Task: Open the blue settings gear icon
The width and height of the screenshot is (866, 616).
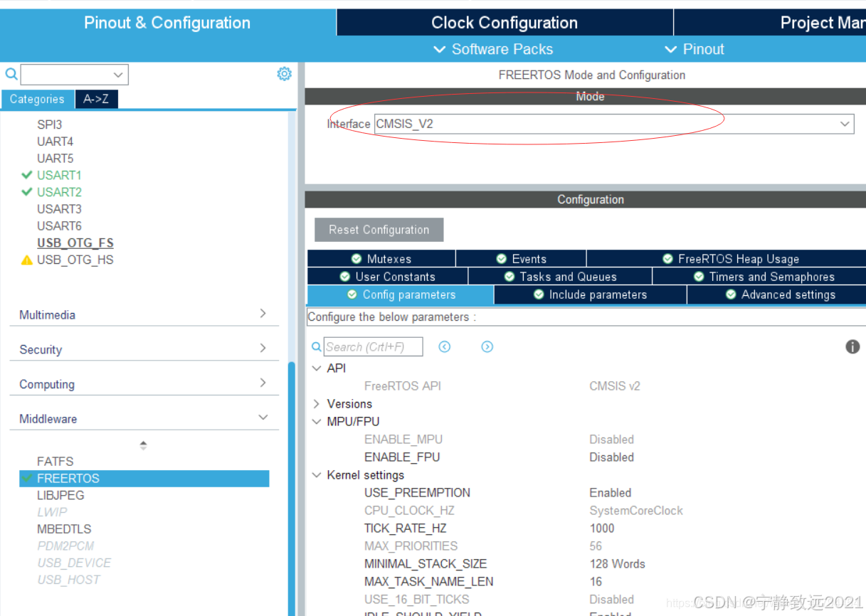Action: click(x=284, y=73)
